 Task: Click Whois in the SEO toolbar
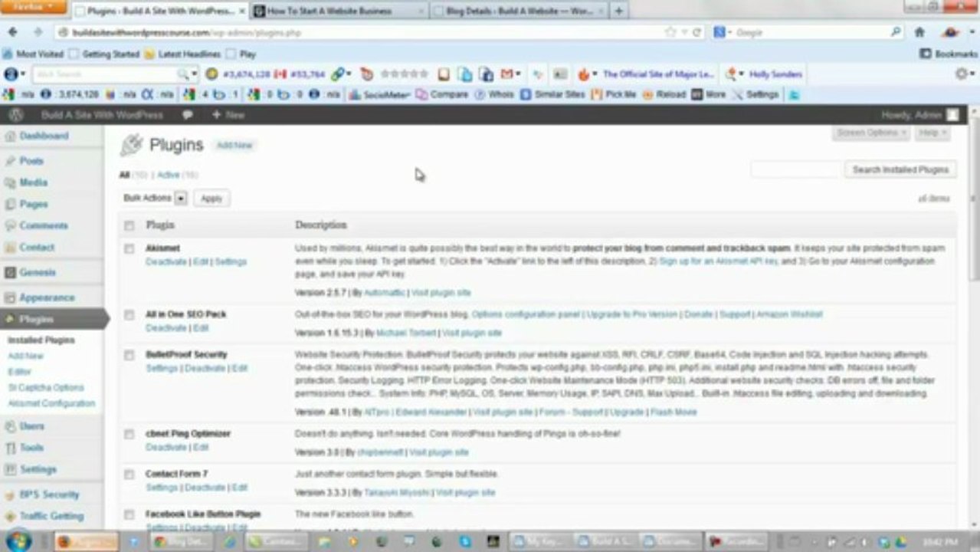[x=495, y=94]
